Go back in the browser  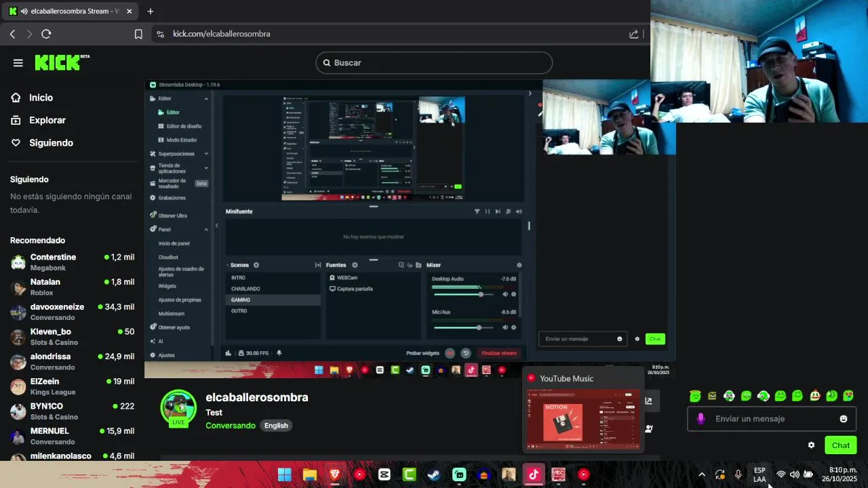point(12,34)
